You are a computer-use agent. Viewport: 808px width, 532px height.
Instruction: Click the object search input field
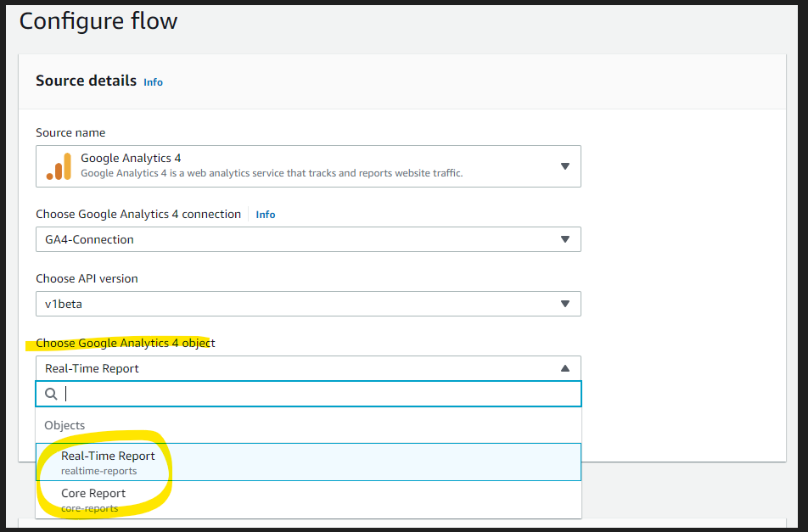tap(308, 394)
